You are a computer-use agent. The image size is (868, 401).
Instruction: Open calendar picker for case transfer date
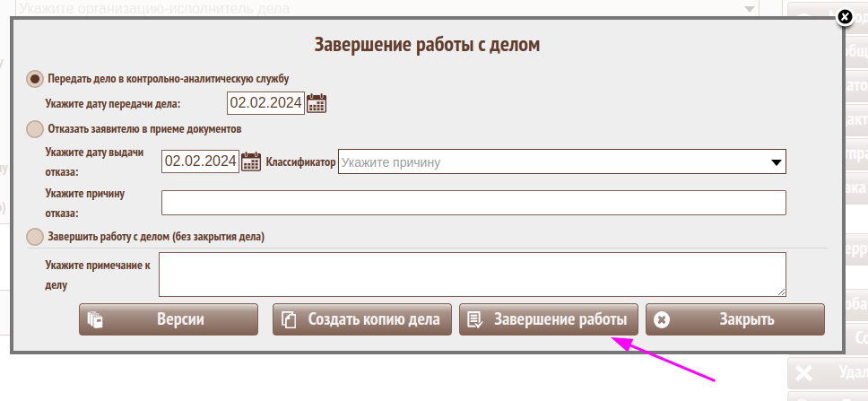tap(317, 103)
